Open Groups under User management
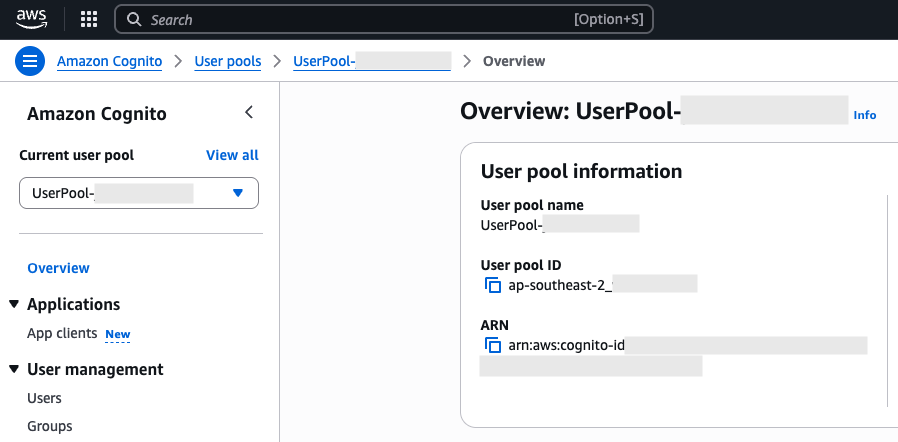Screen dimensions: 898x442 coord(50,426)
